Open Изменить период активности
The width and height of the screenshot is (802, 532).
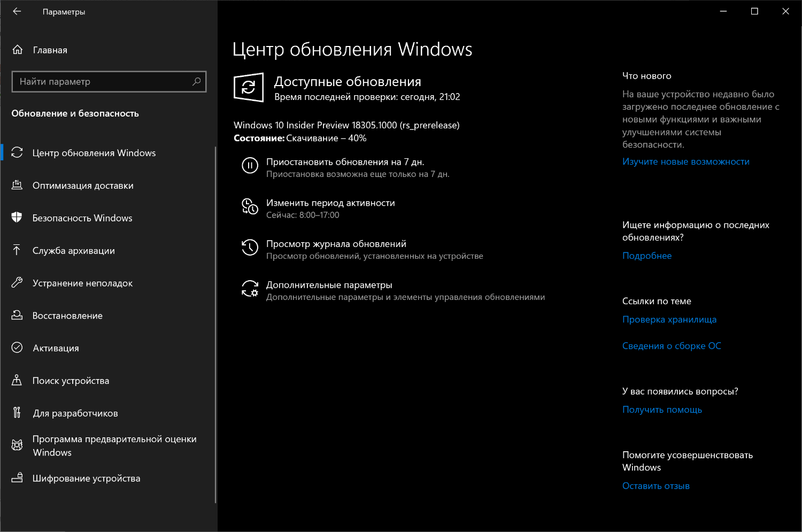point(330,203)
